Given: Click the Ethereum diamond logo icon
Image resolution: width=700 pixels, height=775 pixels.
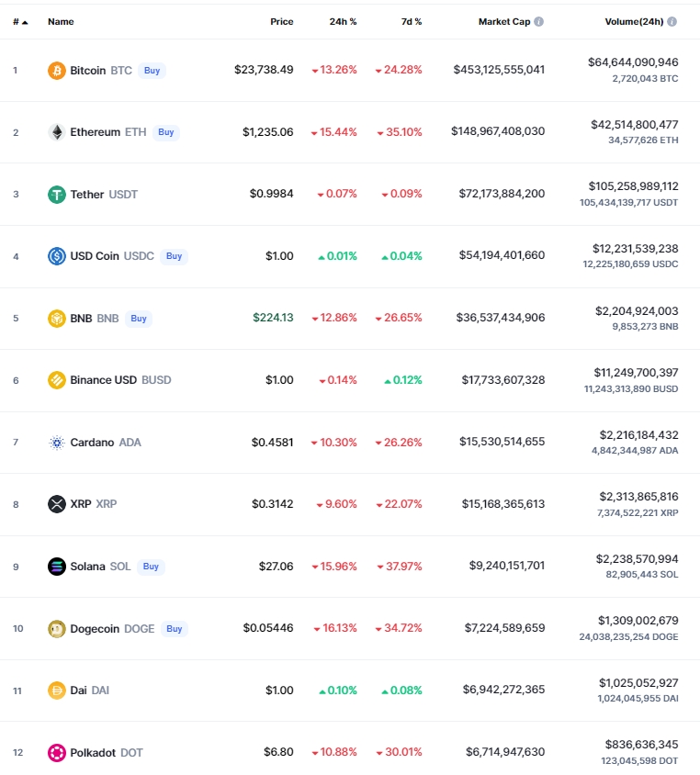Looking at the screenshot, I should pos(57,132).
